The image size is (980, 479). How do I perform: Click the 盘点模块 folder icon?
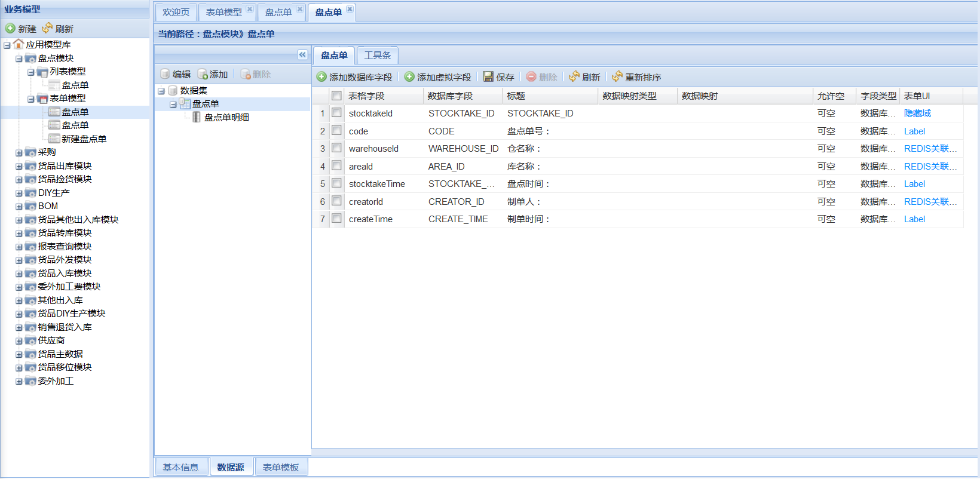coord(30,58)
